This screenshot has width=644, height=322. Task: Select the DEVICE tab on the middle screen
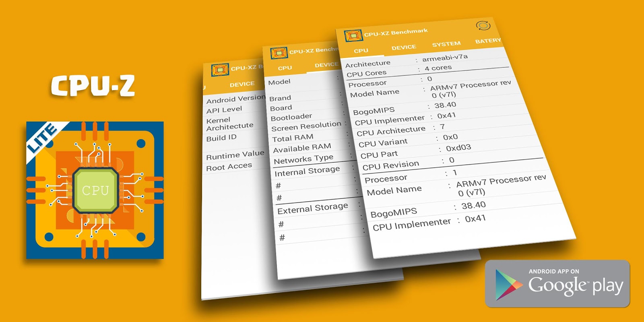[x=326, y=65]
